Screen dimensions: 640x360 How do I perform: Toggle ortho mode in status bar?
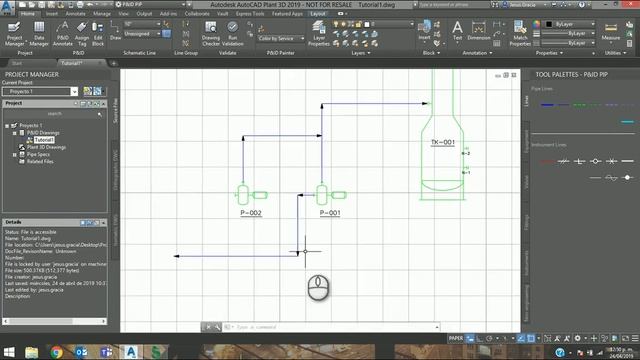pyautogui.click(x=480, y=338)
